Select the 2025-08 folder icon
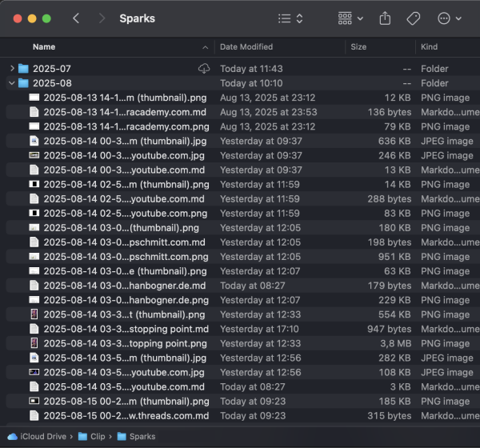 click(23, 83)
